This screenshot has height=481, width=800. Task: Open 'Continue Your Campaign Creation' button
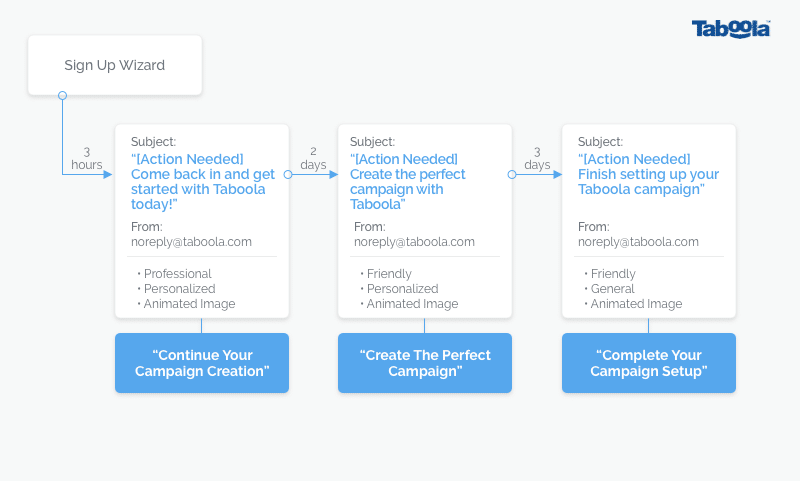(x=202, y=363)
